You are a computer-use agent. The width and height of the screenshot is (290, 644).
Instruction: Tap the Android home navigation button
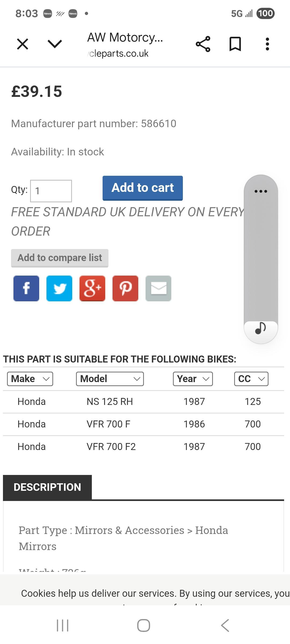(144, 625)
